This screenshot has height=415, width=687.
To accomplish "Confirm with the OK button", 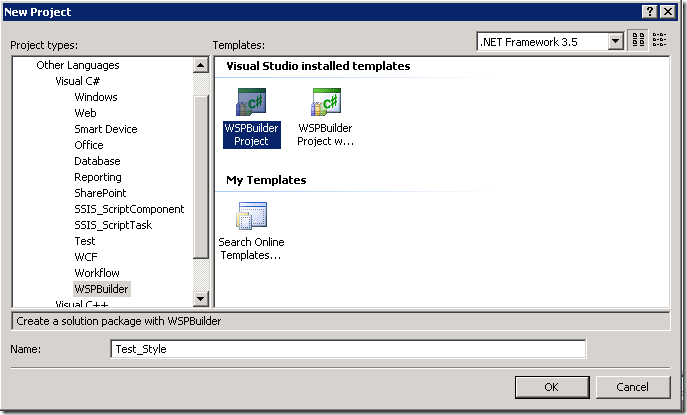I will point(552,387).
